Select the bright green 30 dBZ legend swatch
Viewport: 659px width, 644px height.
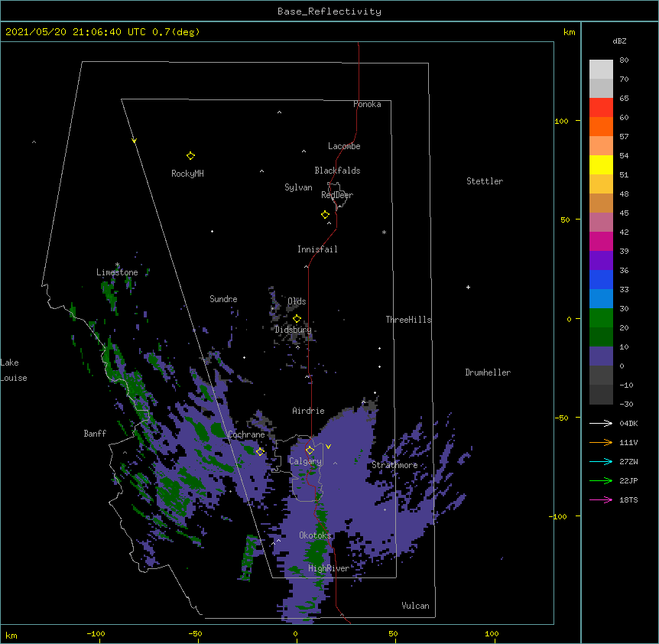tap(601, 318)
